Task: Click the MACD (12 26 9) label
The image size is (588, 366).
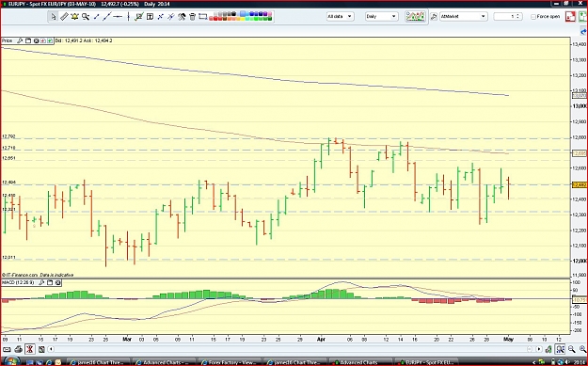Action: click(18, 282)
